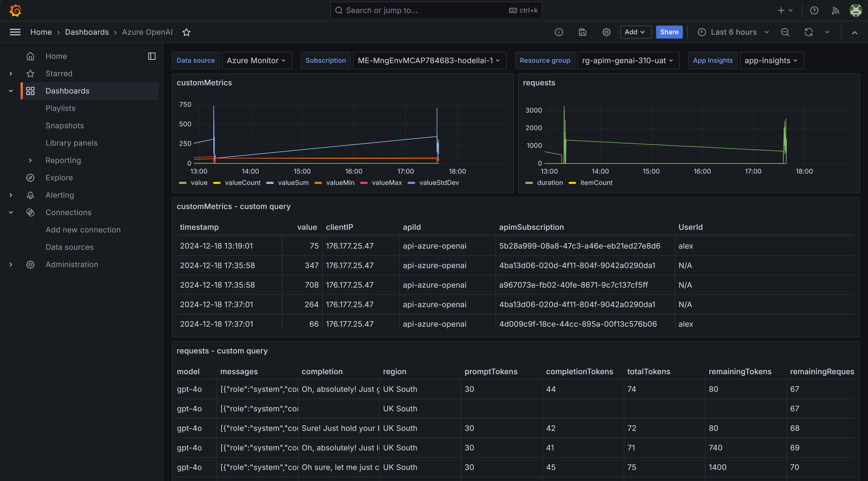
Task: Click the green duration legend color swatch
Action: coord(529,183)
